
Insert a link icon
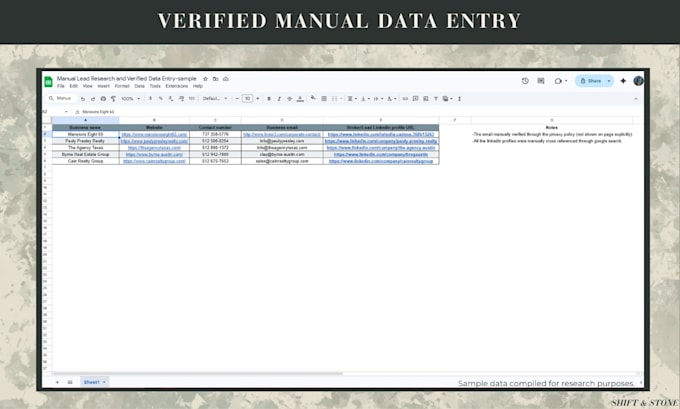tap(405, 99)
